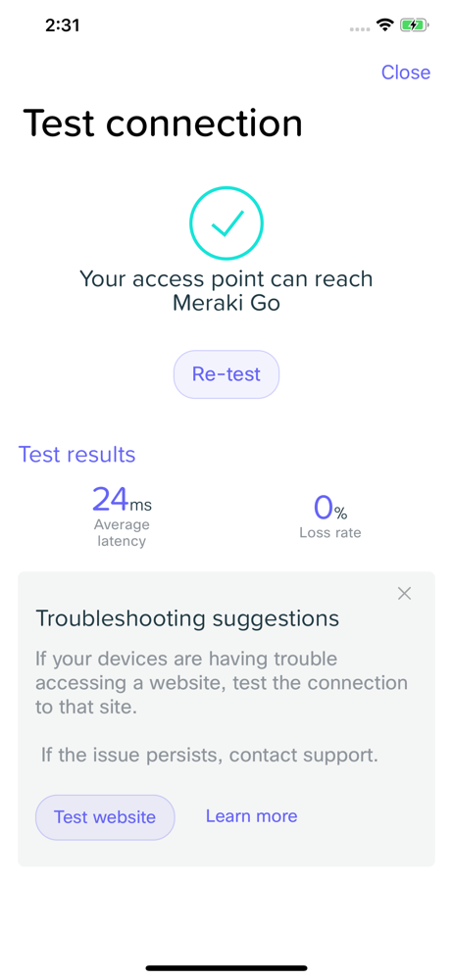This screenshot has width=453, height=980.
Task: Select the Test results heading
Action: (76, 455)
